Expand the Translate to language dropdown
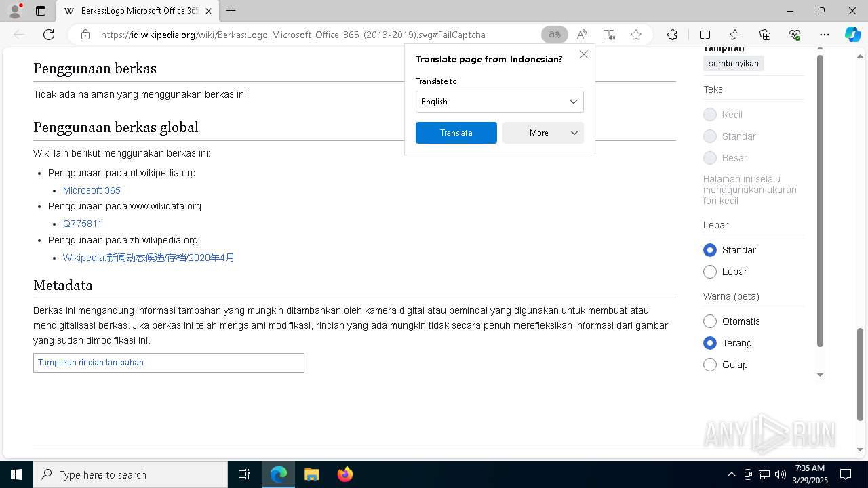868x488 pixels. [499, 102]
